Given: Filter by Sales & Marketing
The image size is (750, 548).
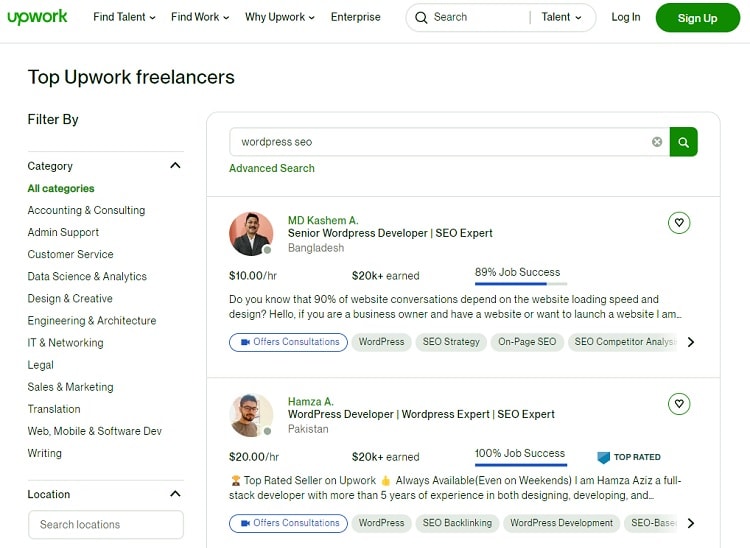Looking at the screenshot, I should point(70,387).
